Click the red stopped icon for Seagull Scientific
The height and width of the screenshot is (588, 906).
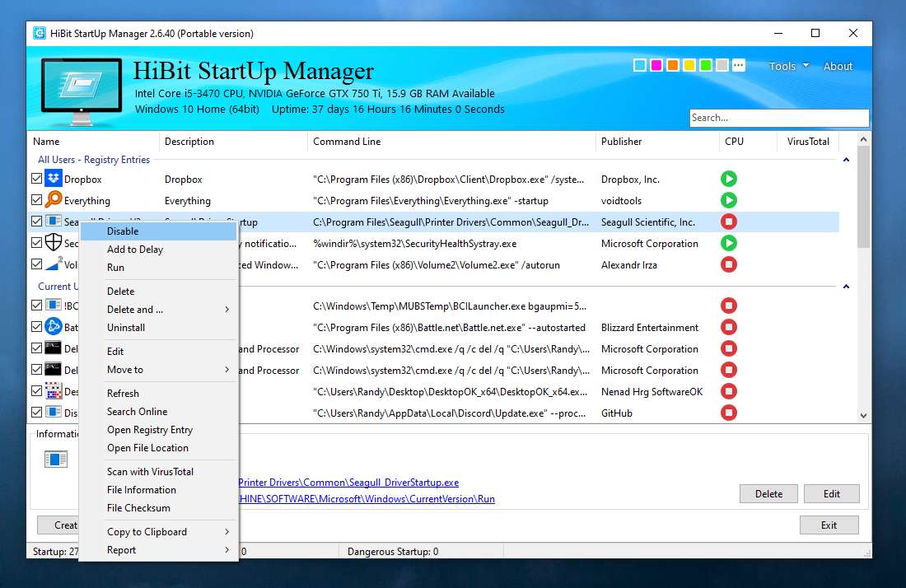point(729,222)
